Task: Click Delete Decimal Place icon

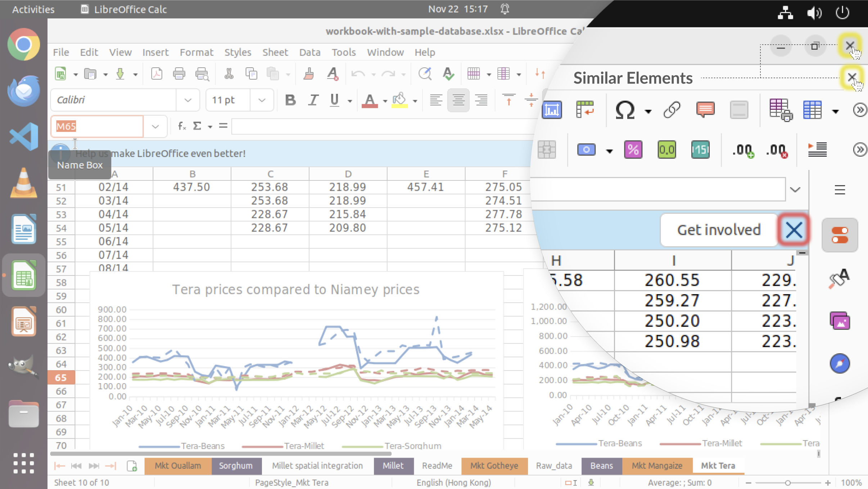Action: click(777, 150)
